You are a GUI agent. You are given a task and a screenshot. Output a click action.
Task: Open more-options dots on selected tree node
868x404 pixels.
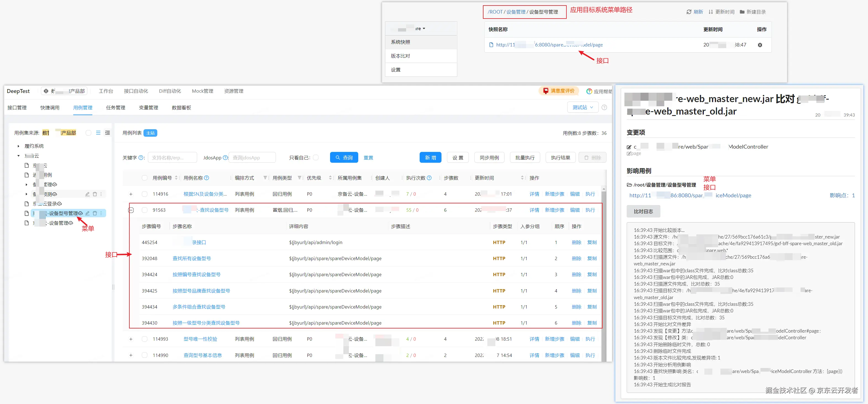click(101, 213)
